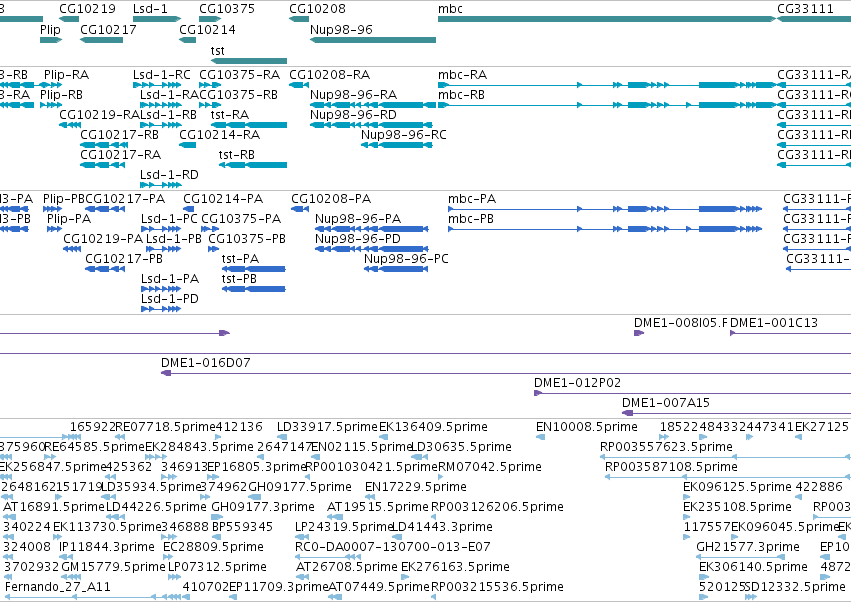This screenshot has width=851, height=602.
Task: Select protein CG10214-PA
Action: 189,209
